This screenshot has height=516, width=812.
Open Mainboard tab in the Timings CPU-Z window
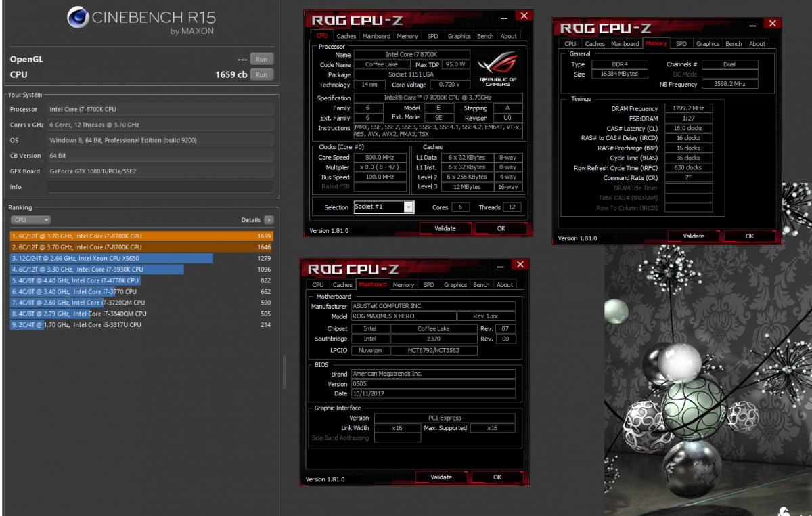pos(625,43)
